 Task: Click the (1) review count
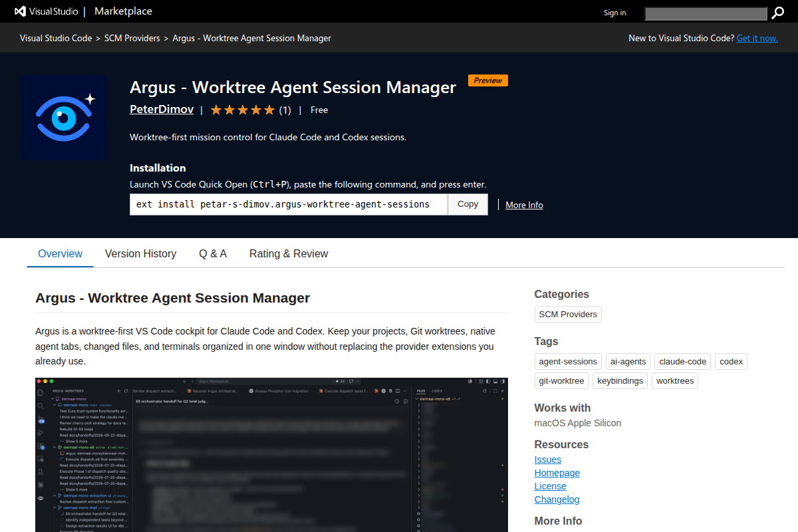pos(285,110)
